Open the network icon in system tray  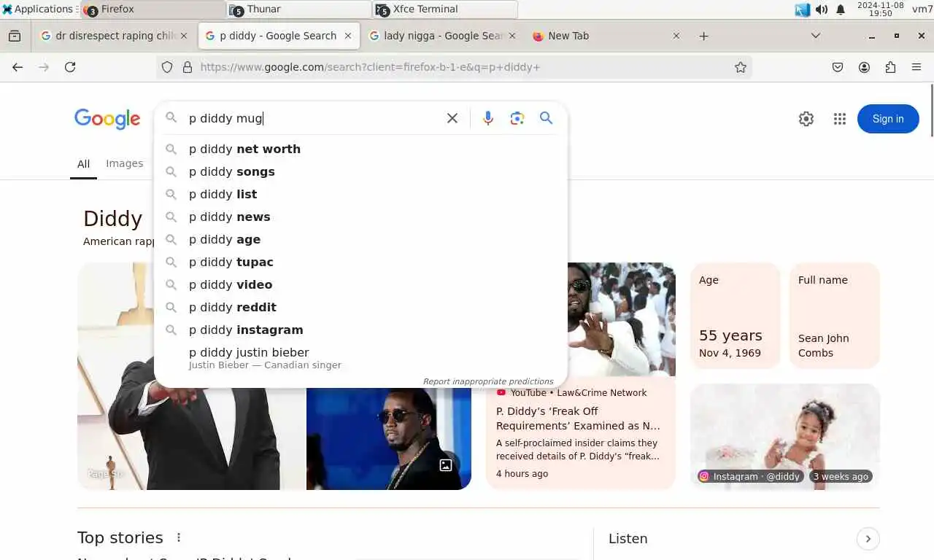tap(803, 9)
